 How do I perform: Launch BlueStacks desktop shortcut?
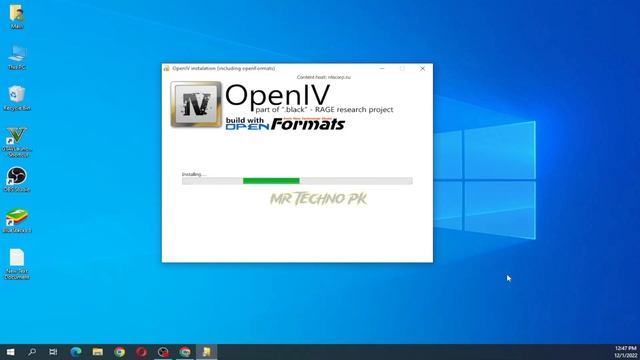coord(17,220)
